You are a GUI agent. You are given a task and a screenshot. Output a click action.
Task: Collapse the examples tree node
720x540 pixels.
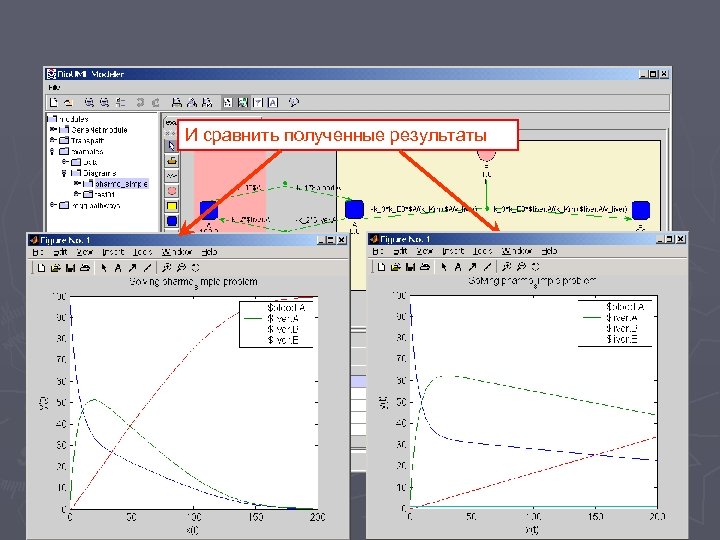click(x=52, y=151)
